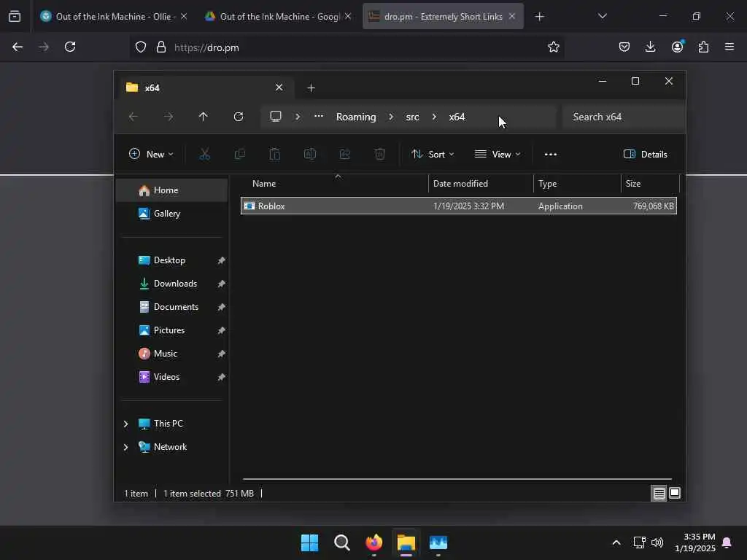Click the Rename icon in Explorer toolbar

click(x=309, y=154)
